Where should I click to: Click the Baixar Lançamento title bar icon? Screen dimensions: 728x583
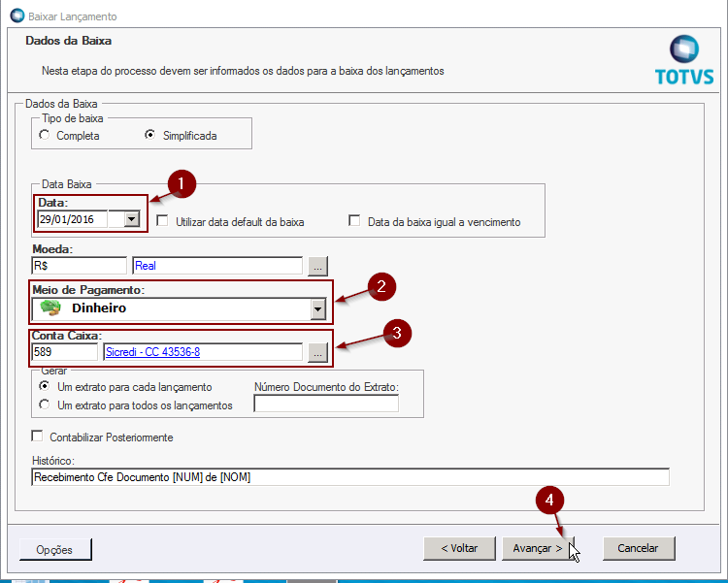(17, 16)
